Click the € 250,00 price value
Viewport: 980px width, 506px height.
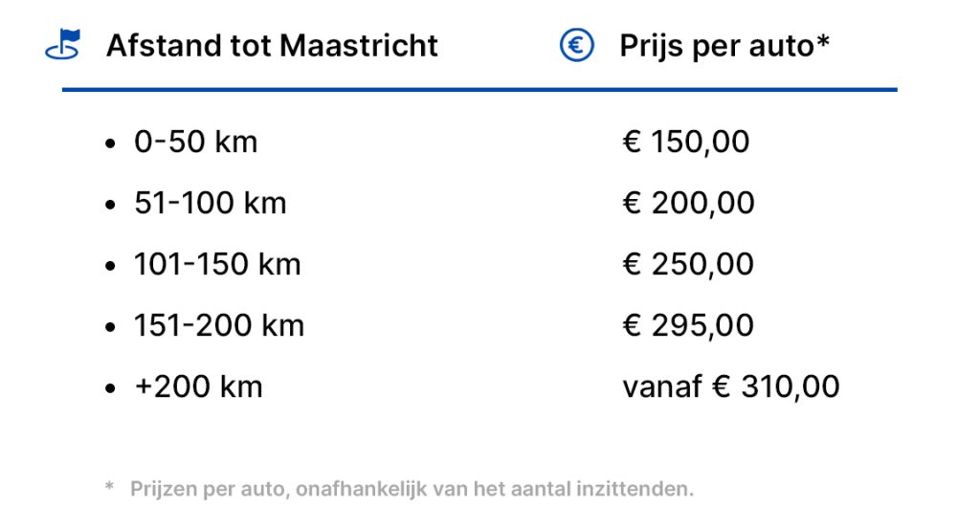[x=688, y=265]
